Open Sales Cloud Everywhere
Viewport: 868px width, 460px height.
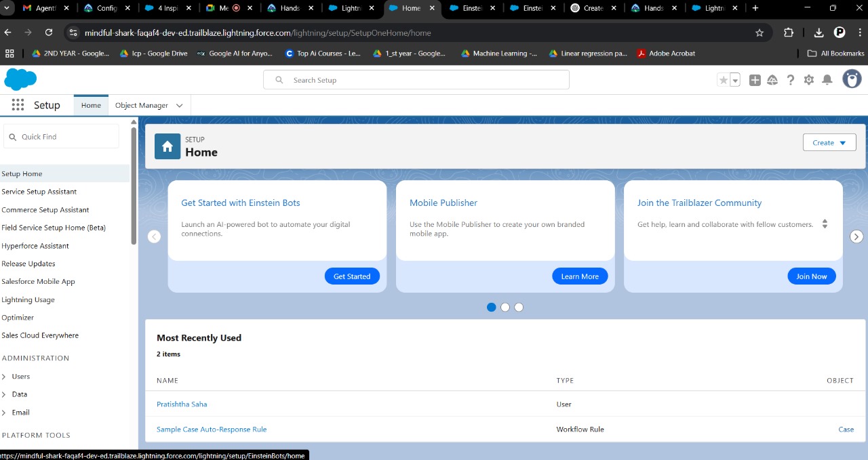(40, 335)
